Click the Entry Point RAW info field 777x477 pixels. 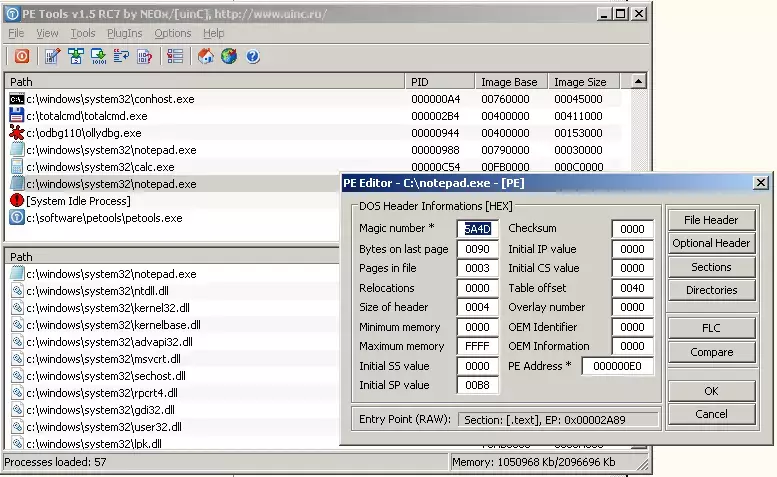(558, 420)
